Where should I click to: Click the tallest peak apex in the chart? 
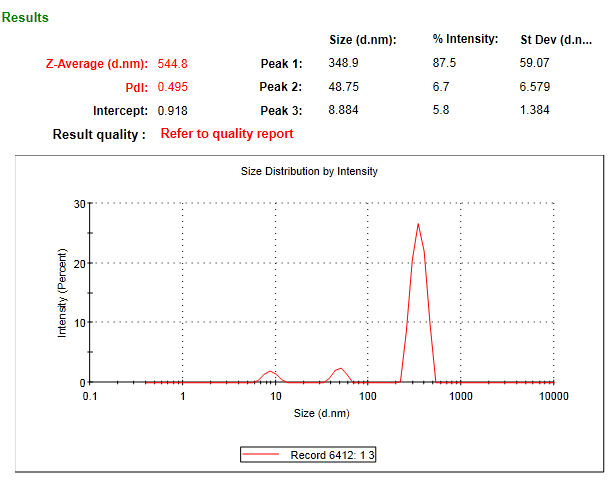[x=418, y=224]
